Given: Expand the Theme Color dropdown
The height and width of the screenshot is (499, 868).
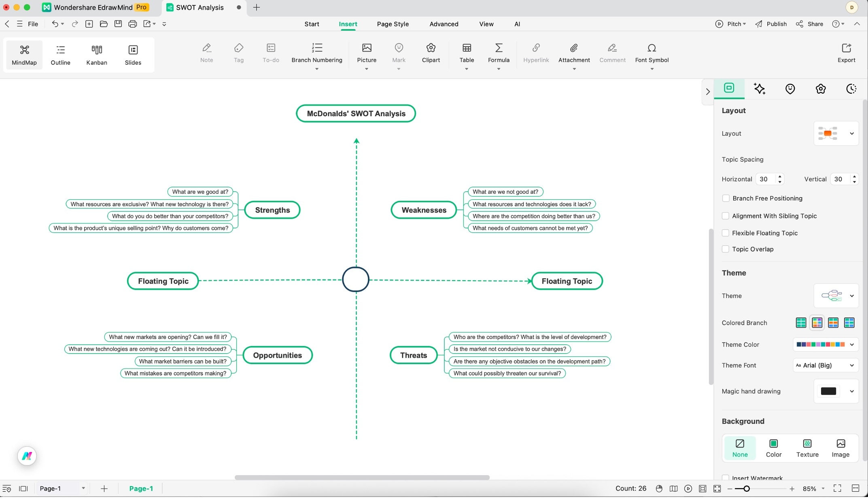Looking at the screenshot, I should point(826,345).
